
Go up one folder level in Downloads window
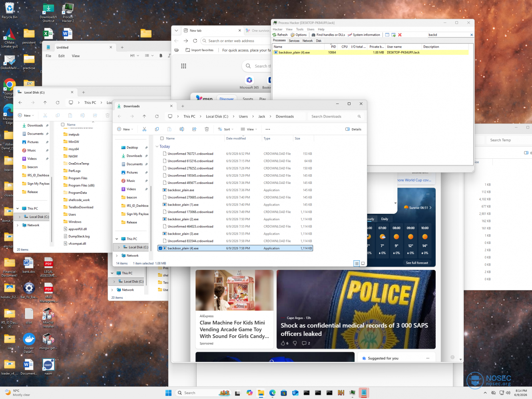(144, 116)
